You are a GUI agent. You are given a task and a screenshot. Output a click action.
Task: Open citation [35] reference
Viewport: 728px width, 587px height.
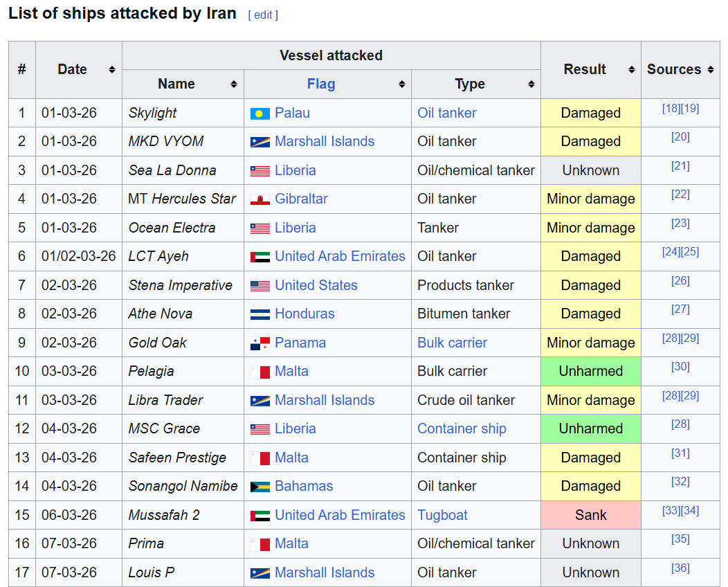pyautogui.click(x=680, y=539)
